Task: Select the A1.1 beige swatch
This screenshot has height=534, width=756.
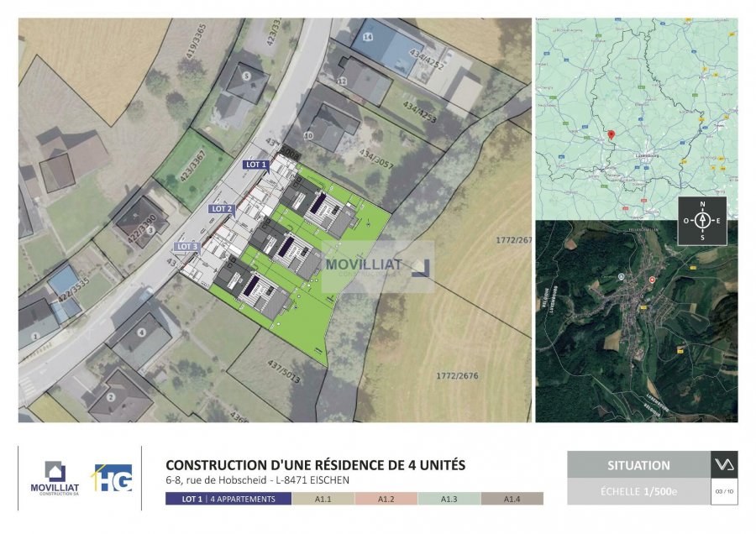Action: (x=323, y=499)
